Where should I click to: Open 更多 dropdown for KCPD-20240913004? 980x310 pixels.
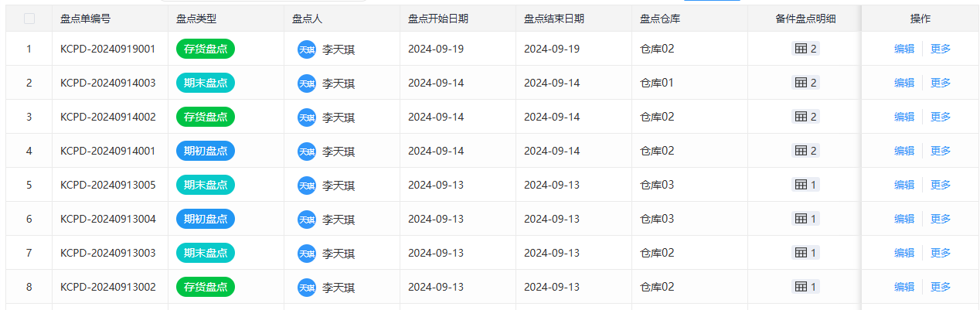tap(941, 219)
